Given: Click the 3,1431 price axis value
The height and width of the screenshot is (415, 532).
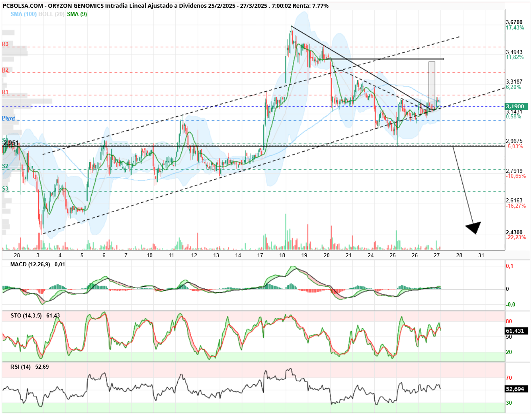Looking at the screenshot, I should pyautogui.click(x=514, y=112).
